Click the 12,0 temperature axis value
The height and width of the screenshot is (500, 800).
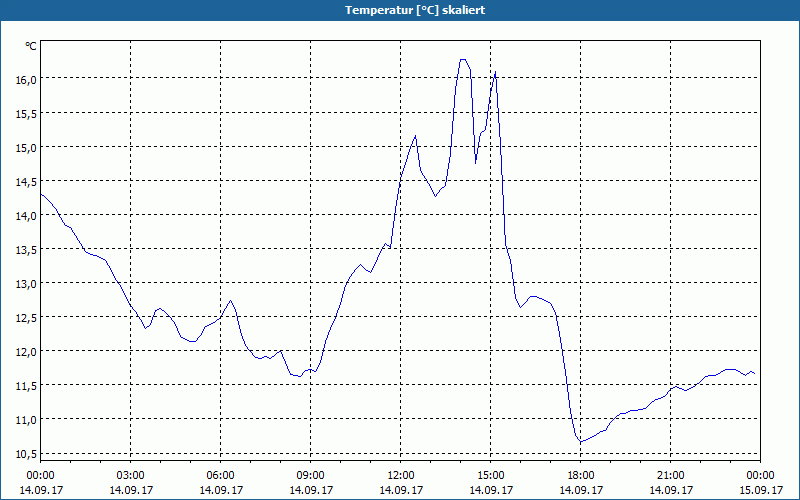27,352
